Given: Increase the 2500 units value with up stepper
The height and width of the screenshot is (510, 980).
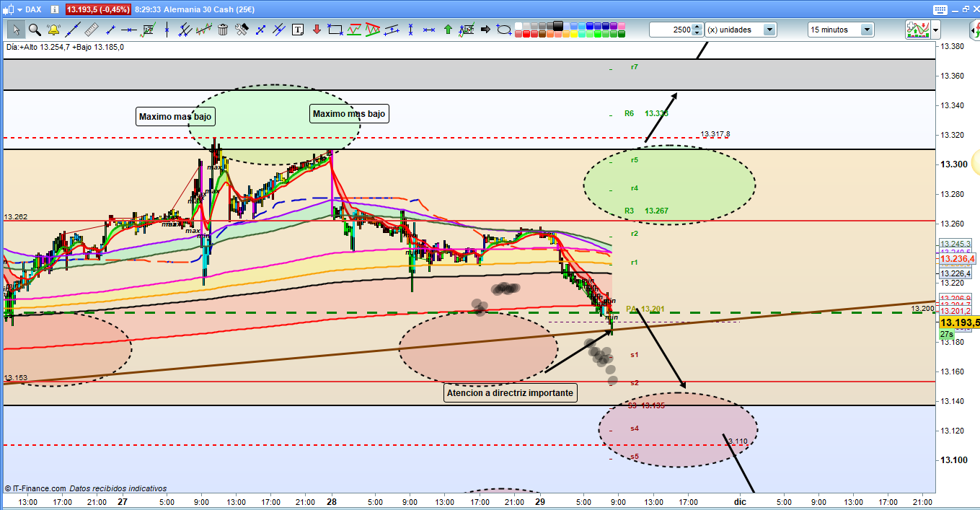Looking at the screenshot, I should [x=697, y=27].
